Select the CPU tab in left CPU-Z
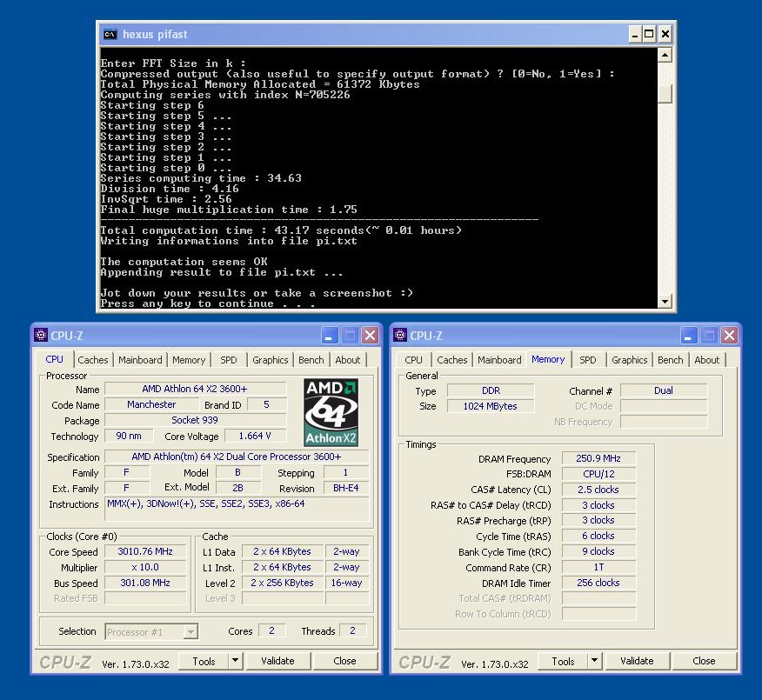The image size is (762, 700). pos(55,359)
